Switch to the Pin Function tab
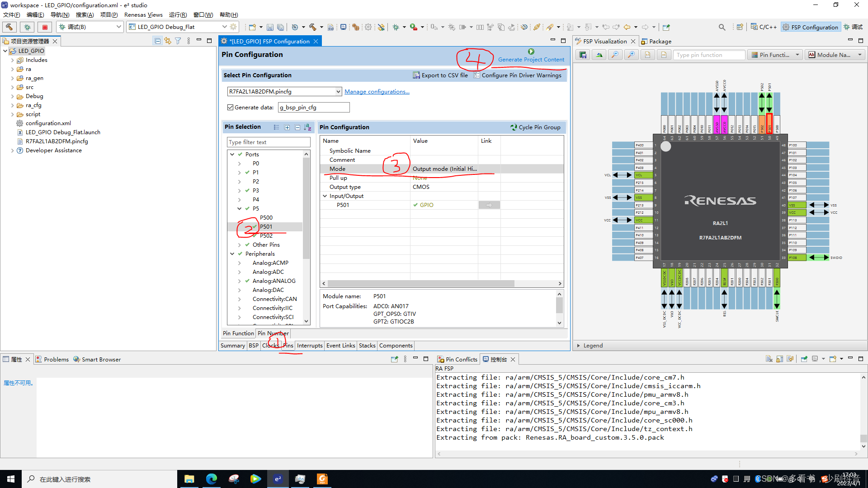868x488 pixels. pyautogui.click(x=238, y=333)
